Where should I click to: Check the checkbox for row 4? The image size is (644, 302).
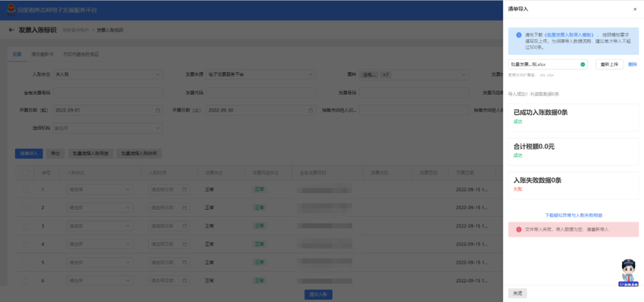tap(25, 244)
